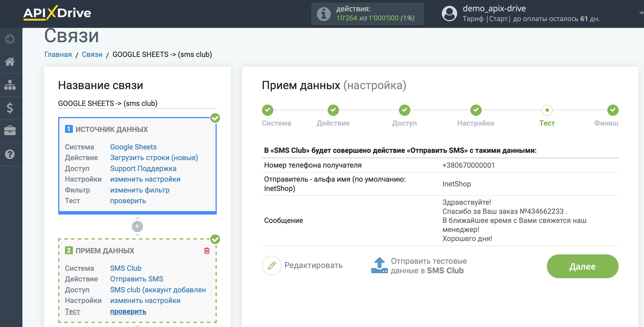Select the Тест step circle
Viewport: 644px width, 327px height.
pos(547,110)
